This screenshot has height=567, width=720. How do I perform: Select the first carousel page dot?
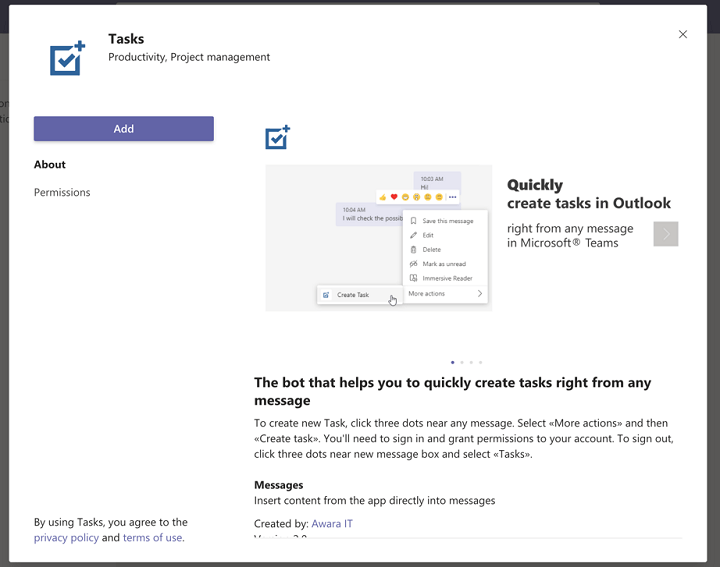[453, 362]
